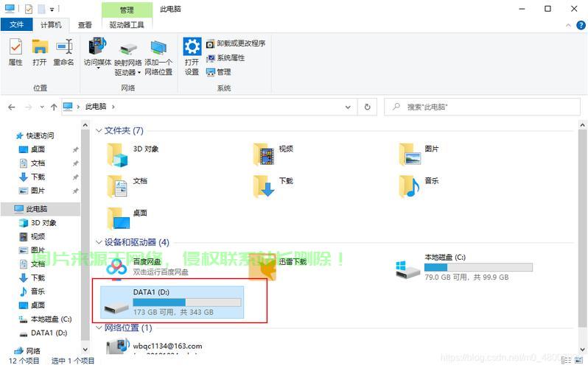Screen dimensions: 588x368
Task: Click 此电脑 in the address bar
Action: pyautogui.click(x=96, y=107)
